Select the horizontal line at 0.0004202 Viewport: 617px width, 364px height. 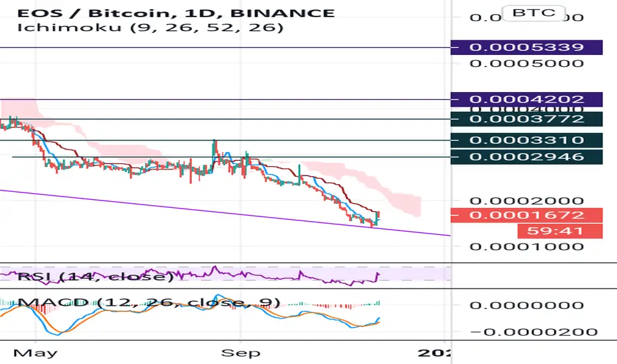click(x=225, y=99)
